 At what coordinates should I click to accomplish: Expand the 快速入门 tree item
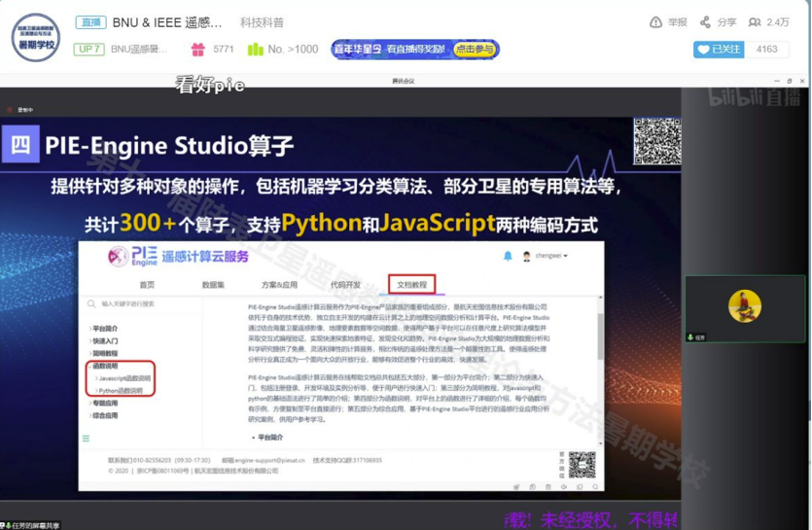click(105, 341)
